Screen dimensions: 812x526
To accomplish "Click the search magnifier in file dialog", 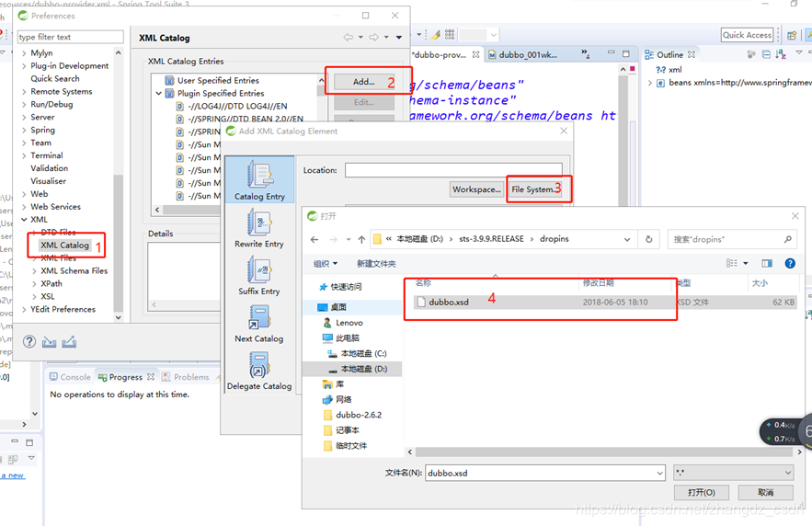I will click(788, 239).
